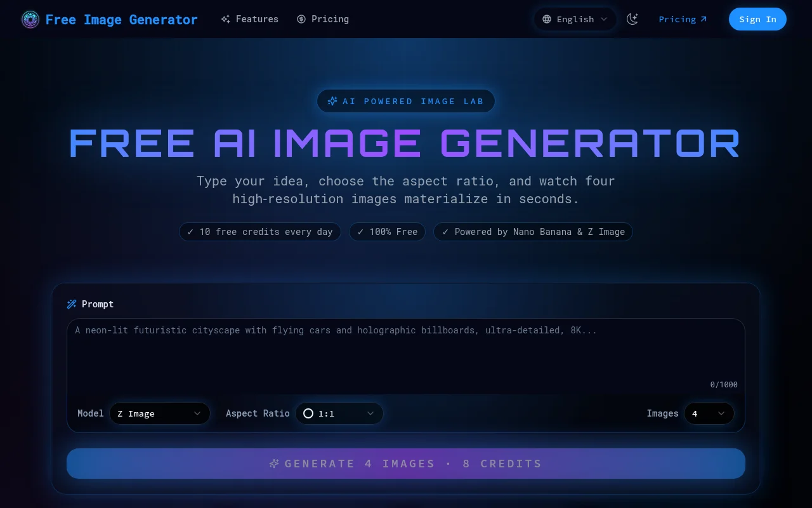This screenshot has width=812, height=508.
Task: Click the magic wand icon beside Prompt
Action: (72, 304)
